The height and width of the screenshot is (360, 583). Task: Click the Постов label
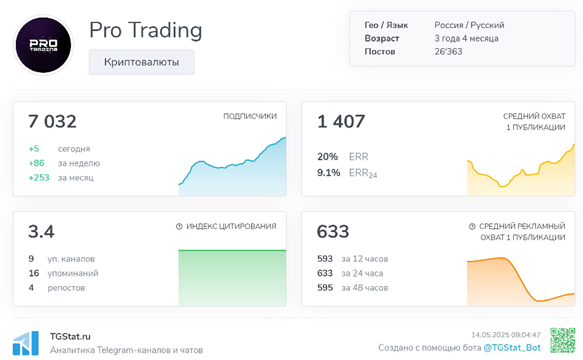point(380,51)
